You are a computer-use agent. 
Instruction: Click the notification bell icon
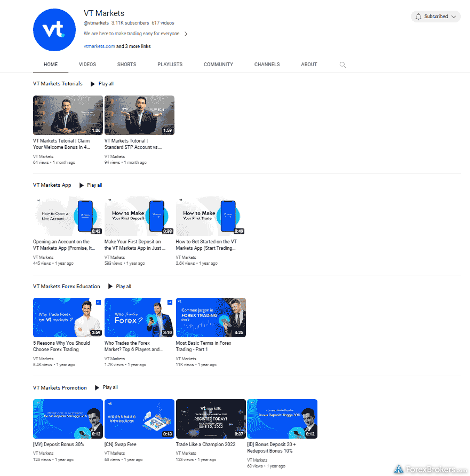(418, 17)
